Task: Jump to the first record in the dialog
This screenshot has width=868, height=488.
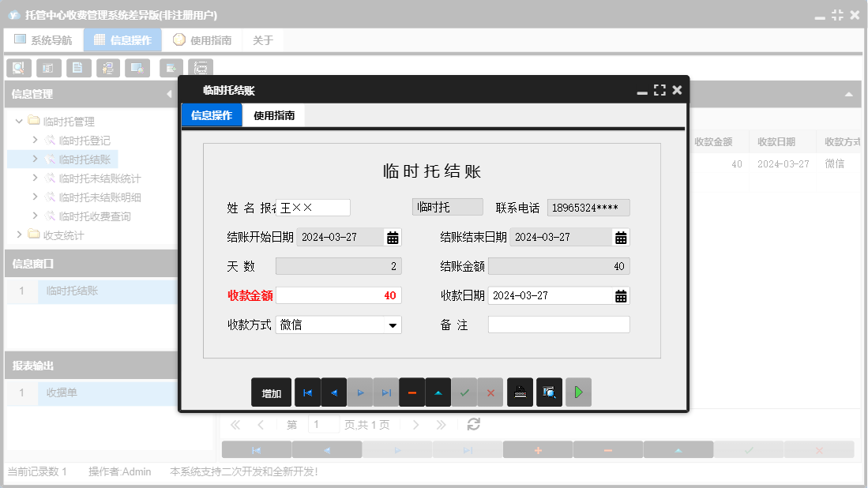Action: 307,392
